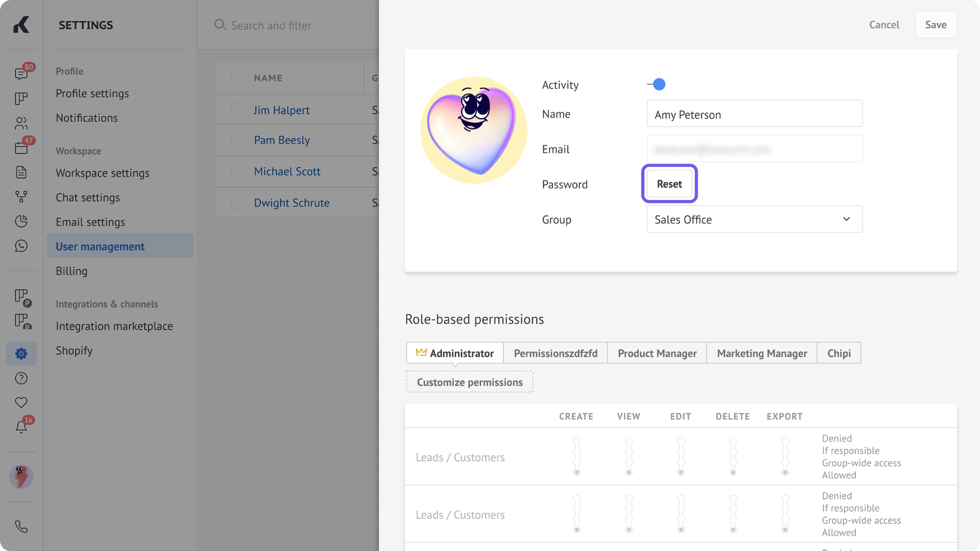Viewport: 980px width, 551px height.
Task: Check the box next to Pam Beesly
Action: point(238,140)
